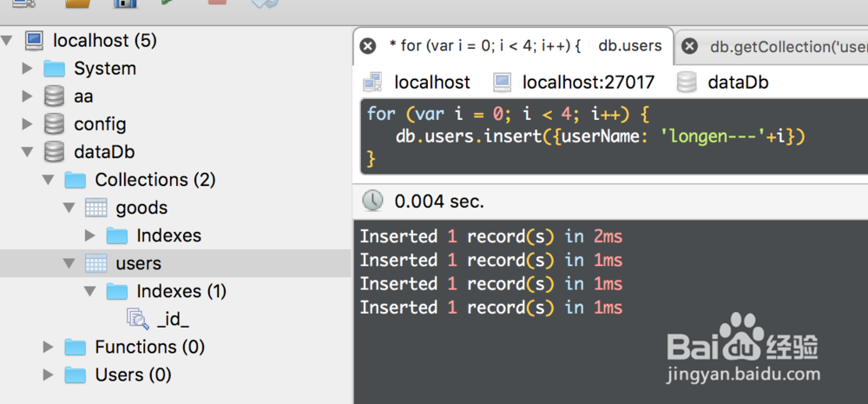Click the open folder toolbar icon
This screenshot has width=868, height=404.
78,3
